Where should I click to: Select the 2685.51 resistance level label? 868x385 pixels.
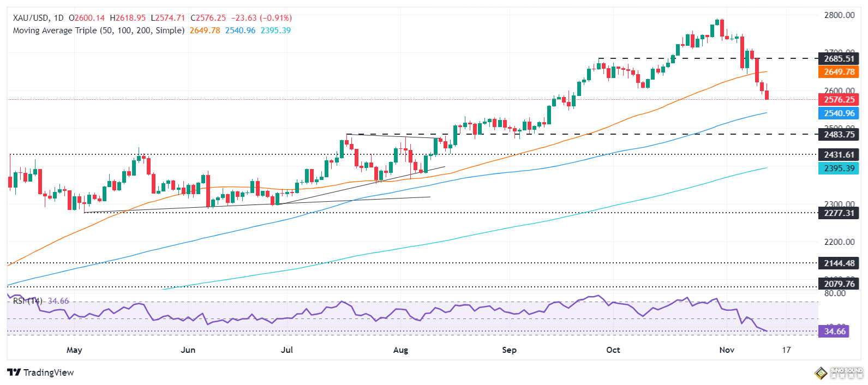[839, 59]
